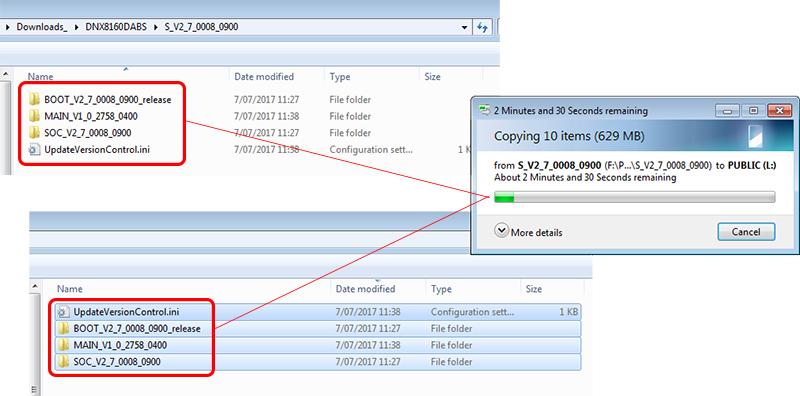This screenshot has height=396, width=800.
Task: Expand the Downloads_ breadcrumb arrow
Action: click(x=77, y=27)
